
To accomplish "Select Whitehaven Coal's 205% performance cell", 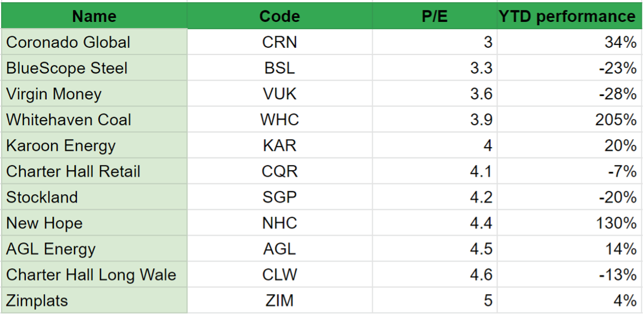I will (x=570, y=120).
